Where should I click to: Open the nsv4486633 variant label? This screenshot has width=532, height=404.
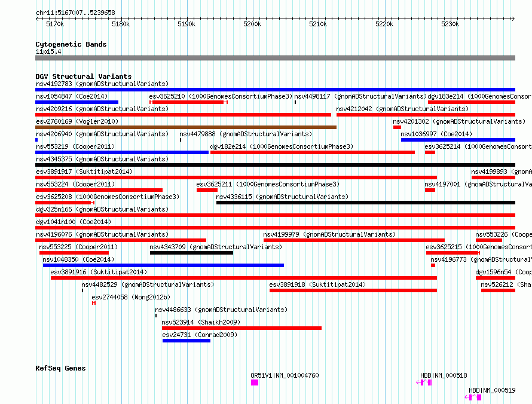click(221, 310)
